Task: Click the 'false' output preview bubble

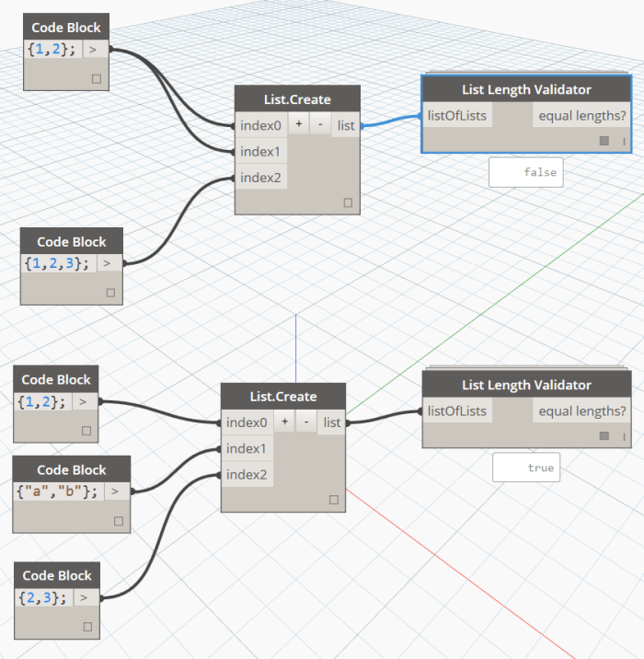Action: (525, 172)
